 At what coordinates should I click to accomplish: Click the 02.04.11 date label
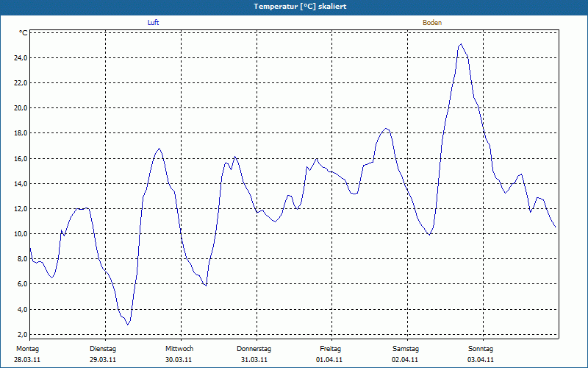click(405, 360)
